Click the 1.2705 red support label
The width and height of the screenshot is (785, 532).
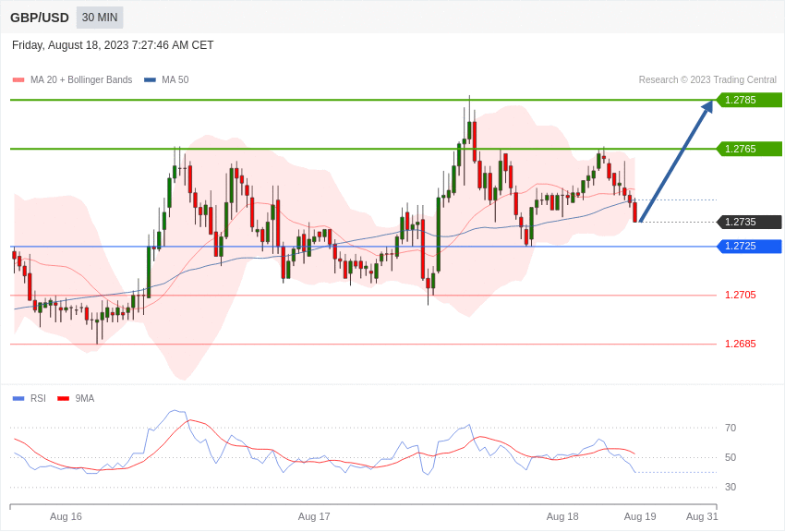pyautogui.click(x=741, y=296)
